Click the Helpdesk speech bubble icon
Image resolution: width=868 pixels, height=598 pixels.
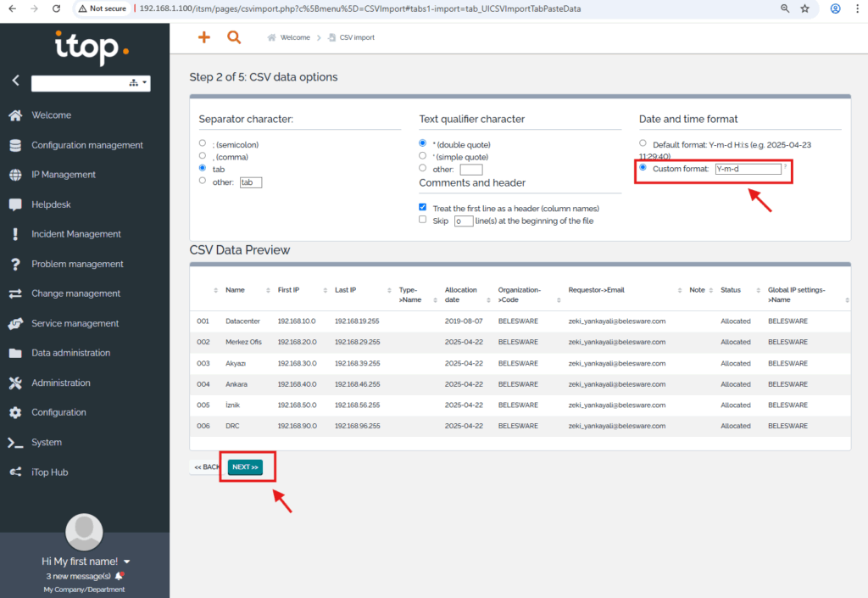(15, 204)
